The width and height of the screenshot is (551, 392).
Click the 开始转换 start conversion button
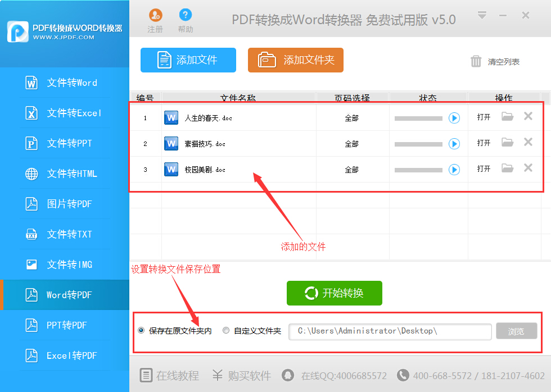pos(334,293)
